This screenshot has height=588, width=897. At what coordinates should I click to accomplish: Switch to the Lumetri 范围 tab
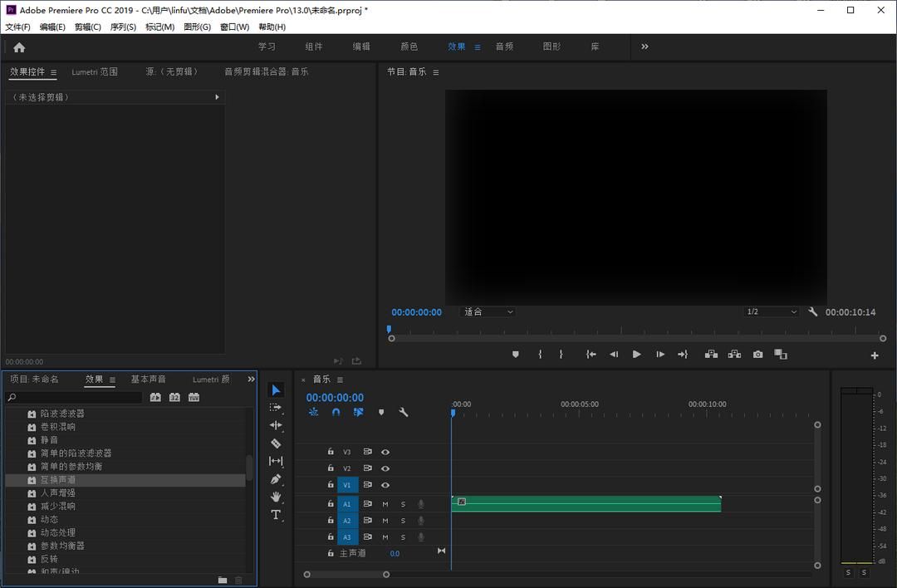95,71
